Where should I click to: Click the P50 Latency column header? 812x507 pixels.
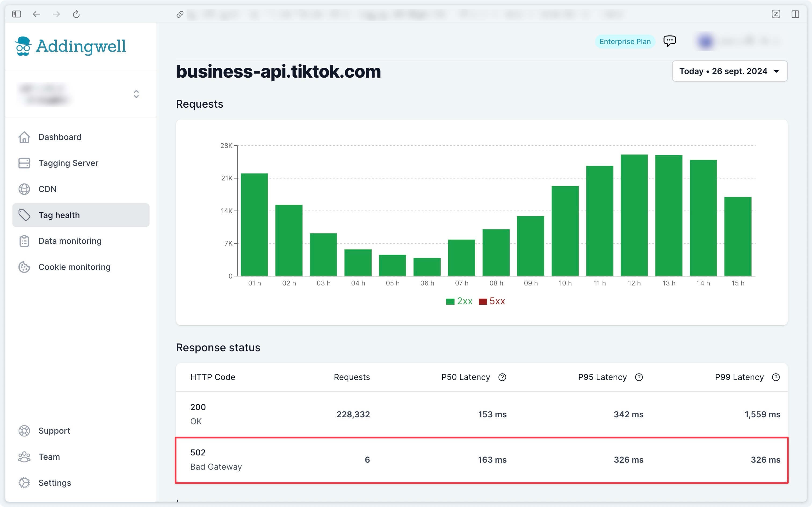(x=466, y=377)
